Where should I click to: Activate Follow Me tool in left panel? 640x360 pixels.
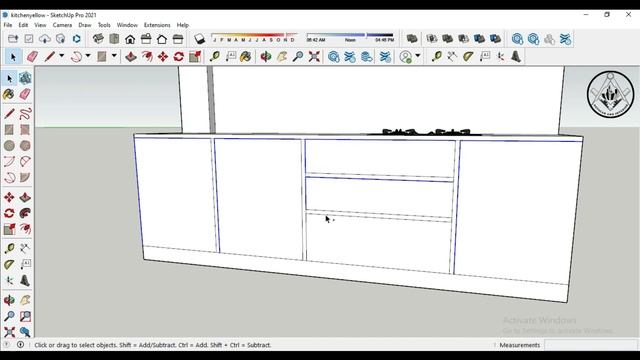[25, 213]
